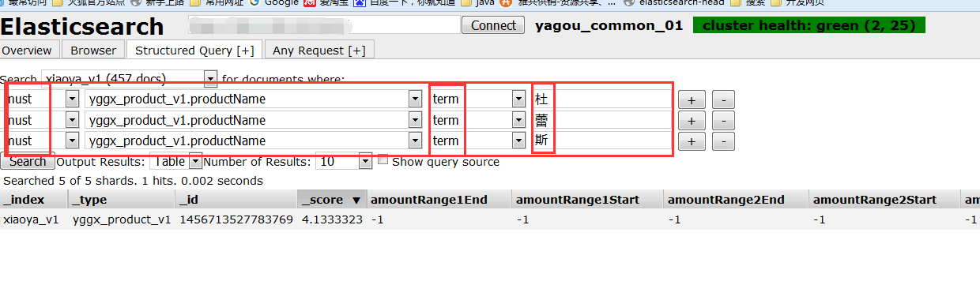The image size is (980, 300).
Task: Sort by _score descending arrow
Action: (x=356, y=201)
